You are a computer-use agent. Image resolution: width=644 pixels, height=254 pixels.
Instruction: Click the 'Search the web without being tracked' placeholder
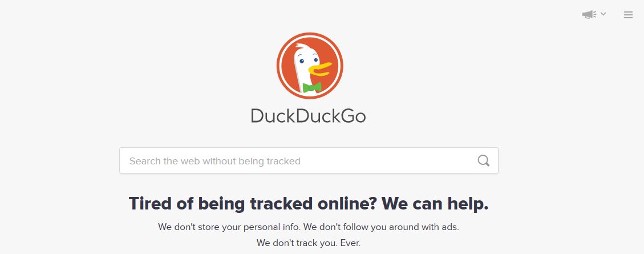(x=215, y=161)
